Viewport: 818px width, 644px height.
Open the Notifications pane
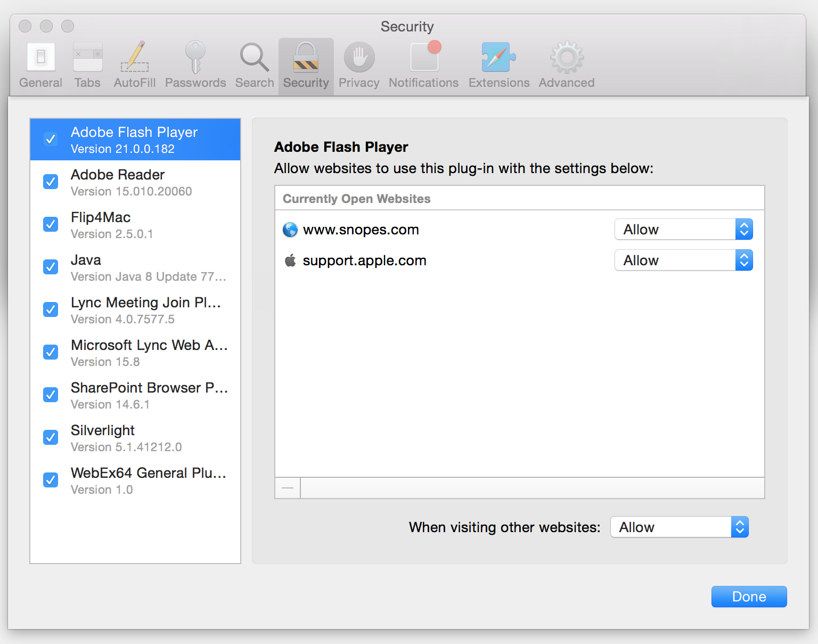coord(423,66)
